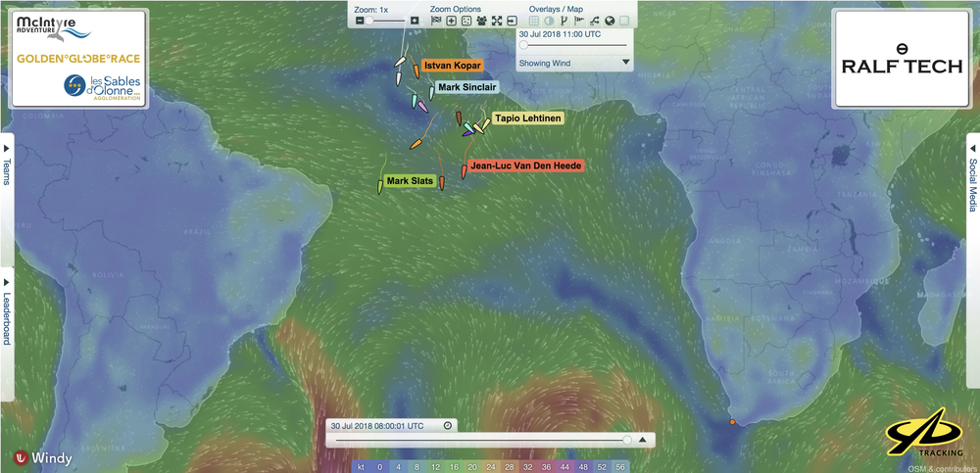Screen dimensions: 980x473
Task: Toggle the grid lines overlay
Action: 534,21
